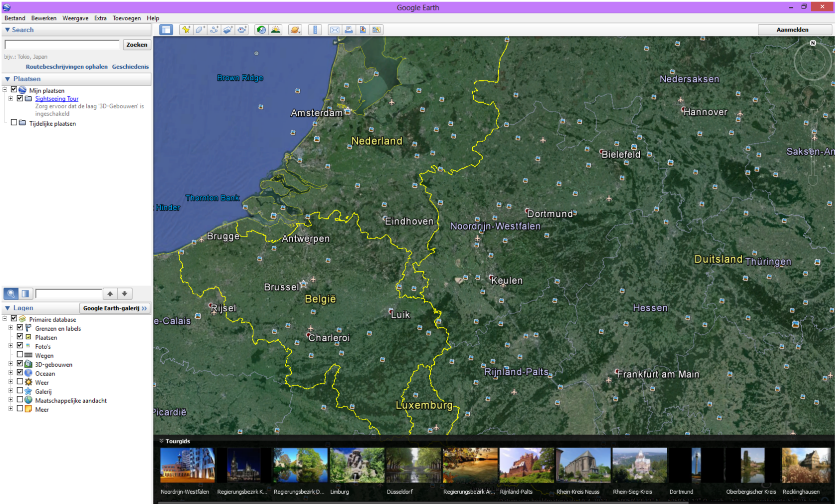Expand the Meer layer node
This screenshot has height=504, width=835.
[11, 409]
